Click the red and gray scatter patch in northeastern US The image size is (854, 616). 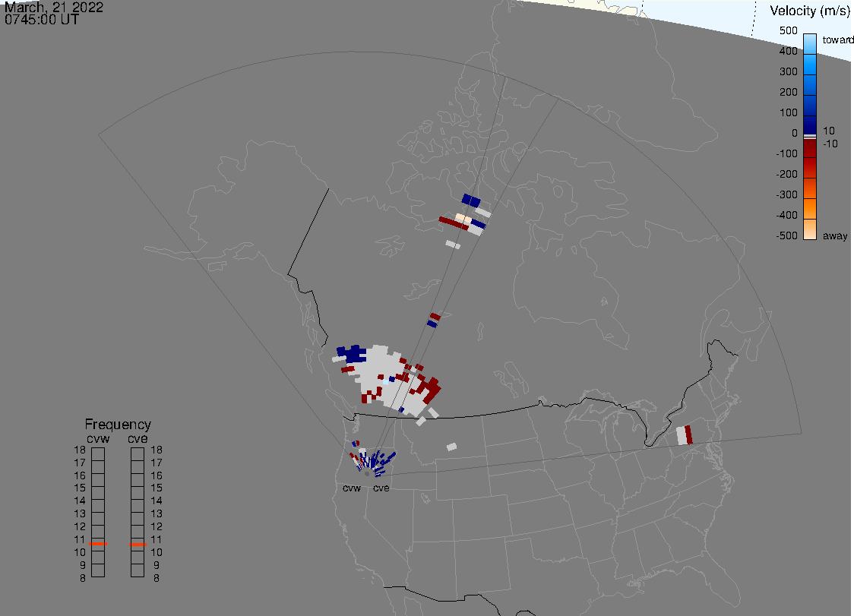point(685,435)
